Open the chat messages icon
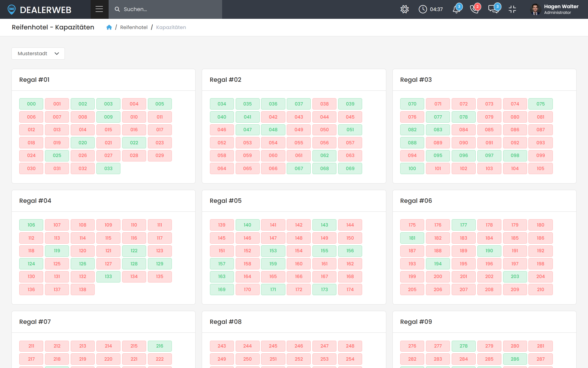Viewport: 588px width, 368px height. (494, 9)
